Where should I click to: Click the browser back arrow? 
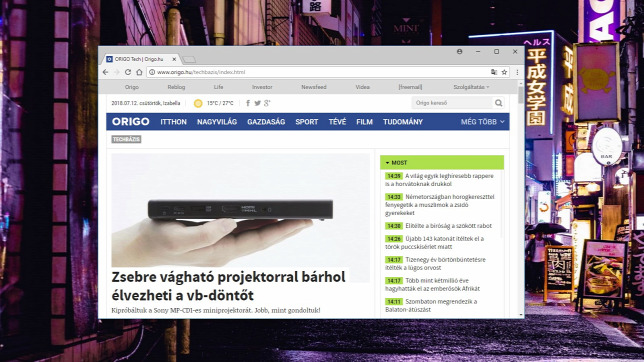(x=106, y=72)
